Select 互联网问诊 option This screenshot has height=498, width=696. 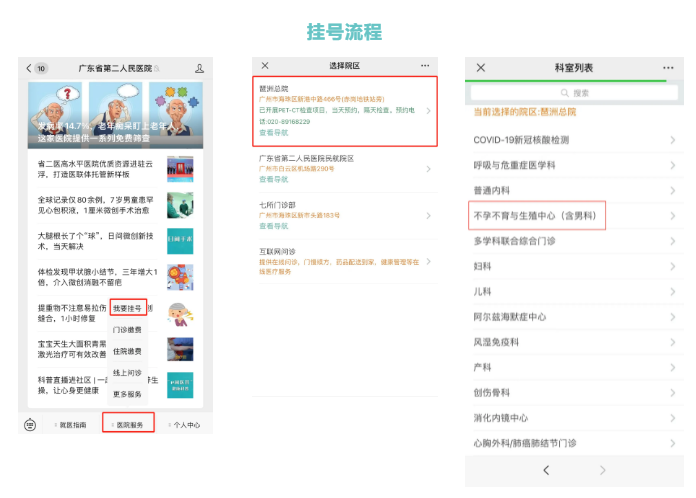coord(345,261)
